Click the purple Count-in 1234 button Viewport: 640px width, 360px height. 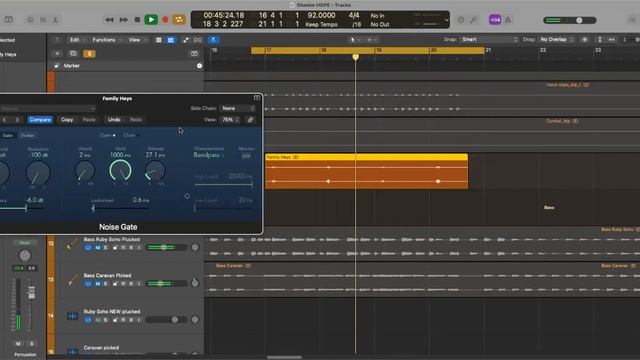[495, 20]
